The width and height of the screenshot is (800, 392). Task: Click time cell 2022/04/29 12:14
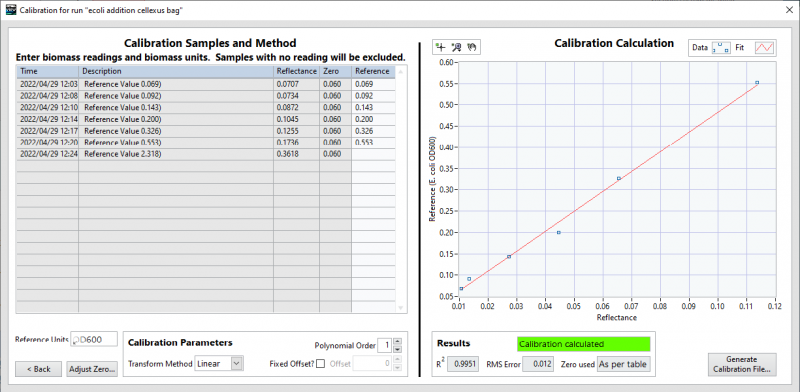point(47,119)
